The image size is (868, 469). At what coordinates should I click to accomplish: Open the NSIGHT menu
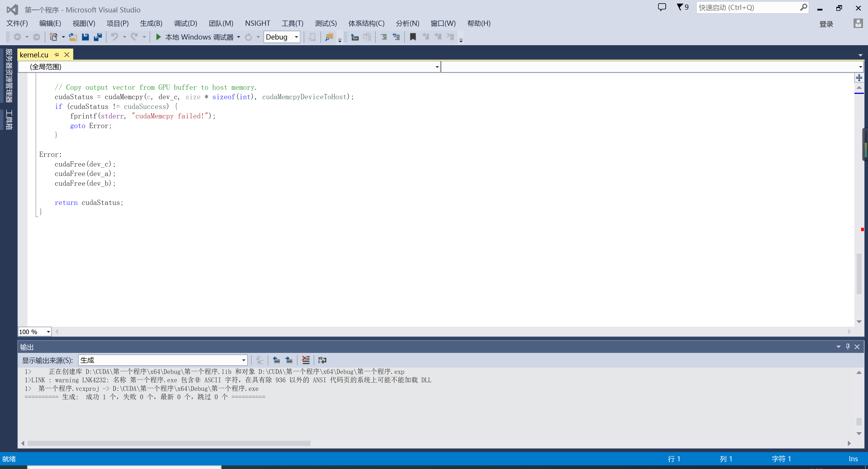[257, 23]
